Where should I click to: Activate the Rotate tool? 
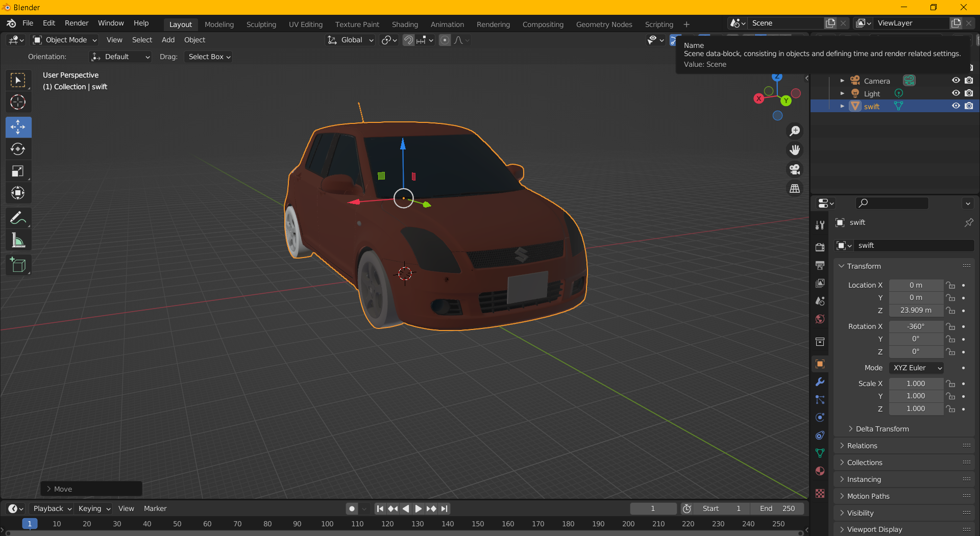pyautogui.click(x=18, y=149)
